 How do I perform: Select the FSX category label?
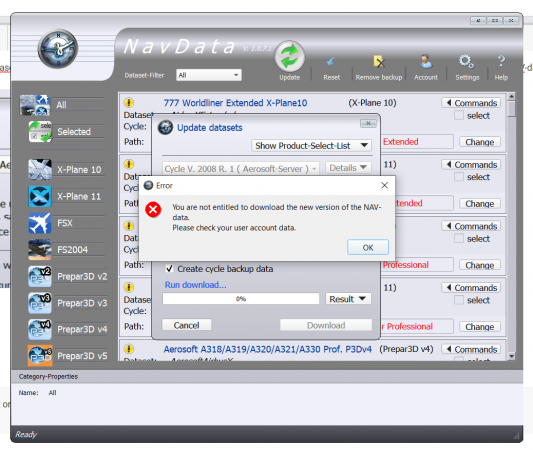click(65, 223)
